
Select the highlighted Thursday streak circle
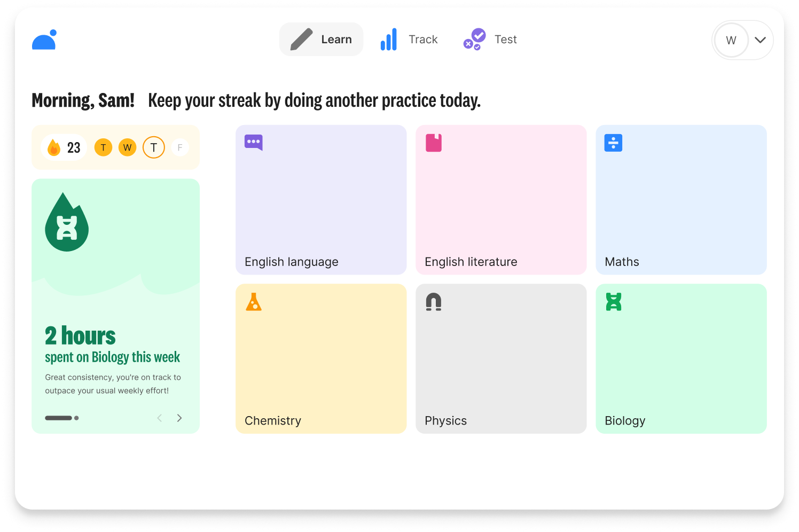[x=154, y=147]
